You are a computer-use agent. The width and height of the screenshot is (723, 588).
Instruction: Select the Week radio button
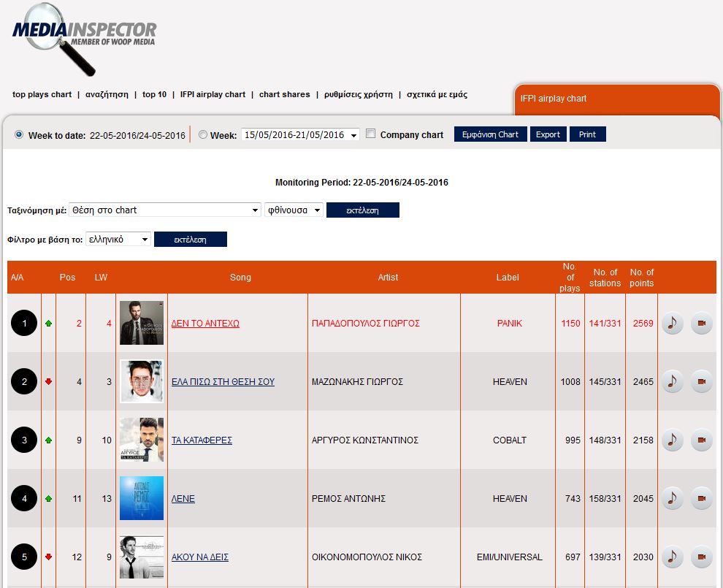pyautogui.click(x=203, y=134)
